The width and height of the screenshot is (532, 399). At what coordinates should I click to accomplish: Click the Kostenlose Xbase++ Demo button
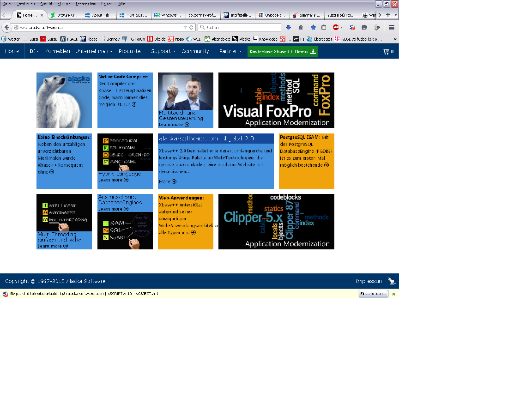pyautogui.click(x=282, y=52)
